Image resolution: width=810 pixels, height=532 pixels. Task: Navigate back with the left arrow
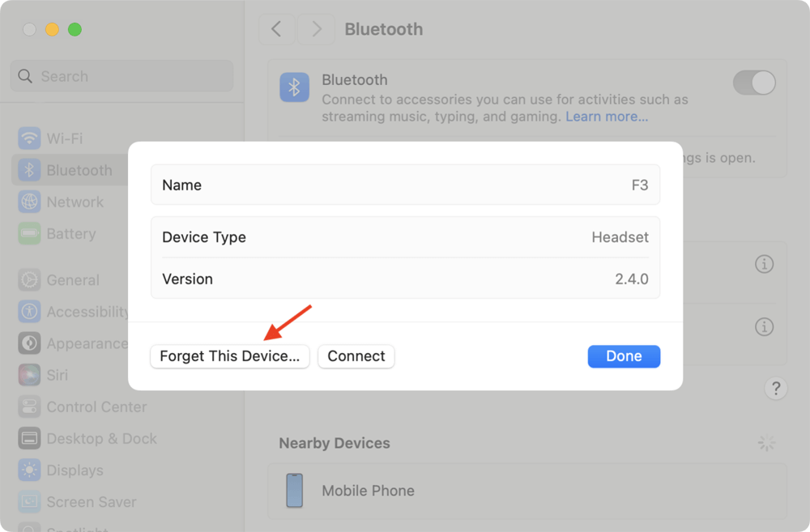point(277,29)
